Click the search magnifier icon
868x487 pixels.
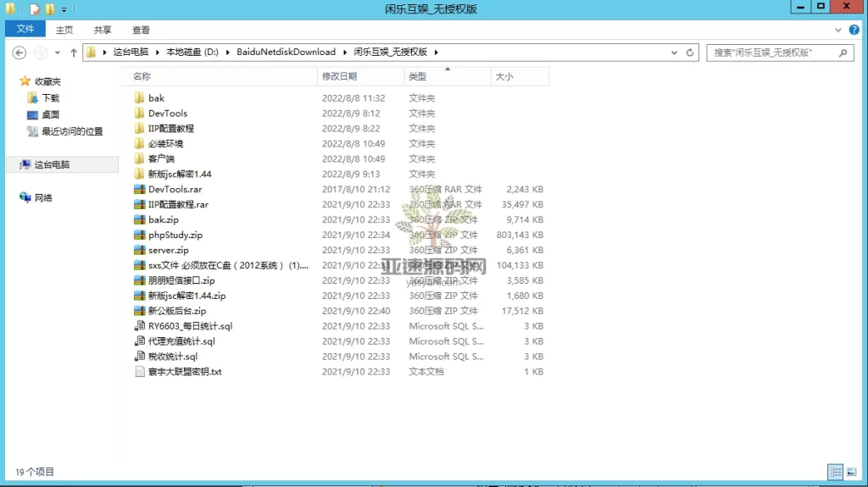point(843,53)
